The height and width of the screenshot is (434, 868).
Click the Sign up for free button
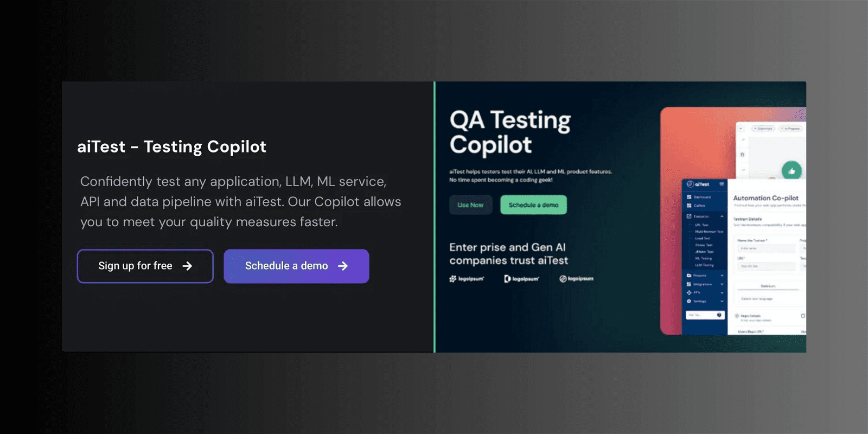(145, 266)
